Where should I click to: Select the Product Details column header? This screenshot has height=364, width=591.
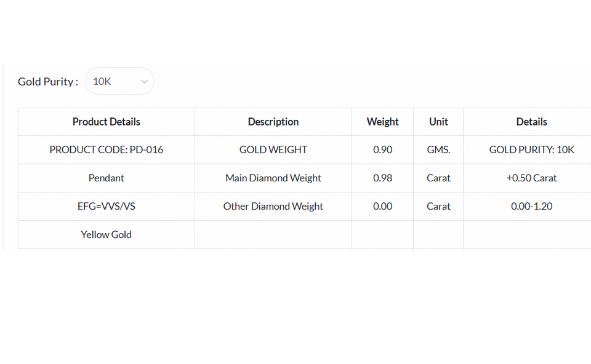pyautogui.click(x=107, y=122)
